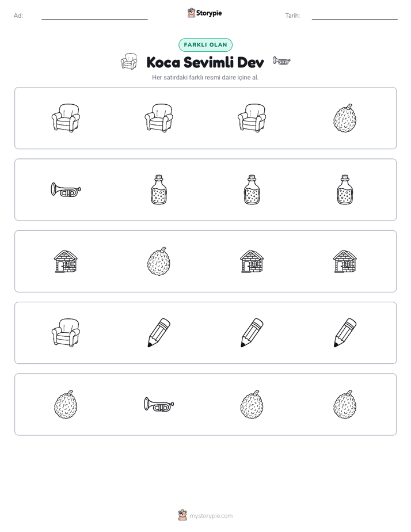Viewport: 411px width, 532px height.
Task: Select the armchair in the fourth row
Action: [x=66, y=333]
